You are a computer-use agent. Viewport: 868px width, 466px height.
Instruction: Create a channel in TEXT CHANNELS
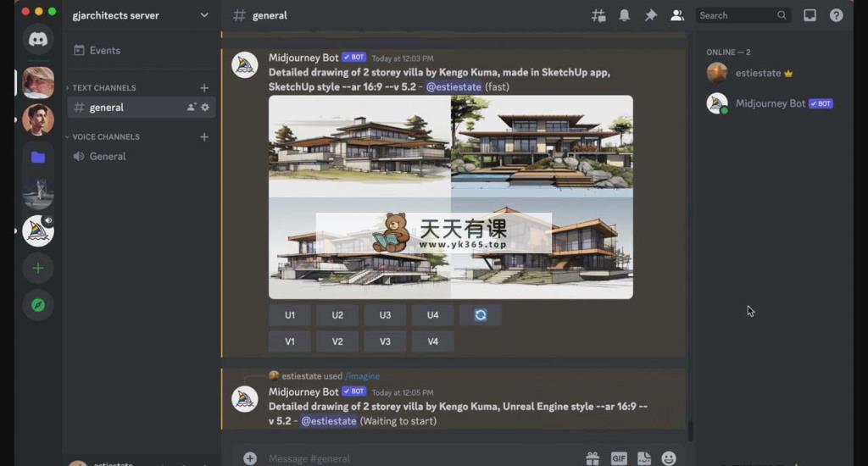(204, 88)
